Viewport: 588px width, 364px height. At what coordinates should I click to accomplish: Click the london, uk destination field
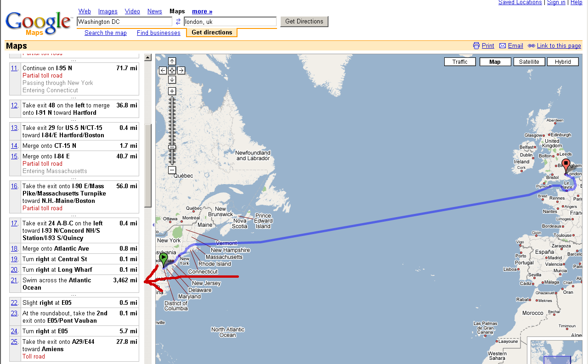[230, 22]
